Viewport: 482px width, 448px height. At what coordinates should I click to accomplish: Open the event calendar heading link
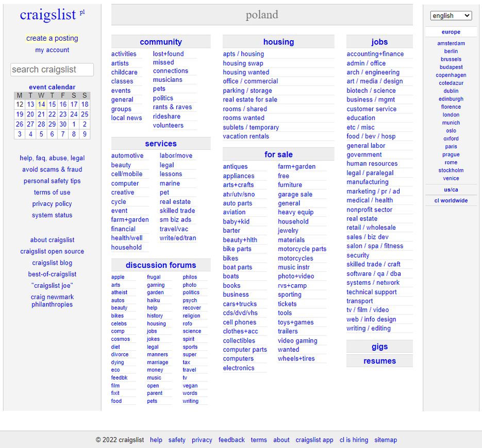52,87
